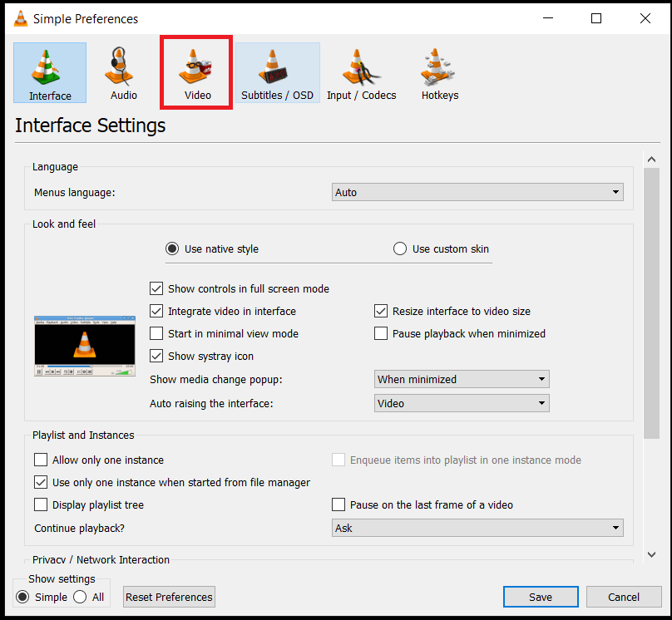Select the Use custom skin radio button

[400, 248]
